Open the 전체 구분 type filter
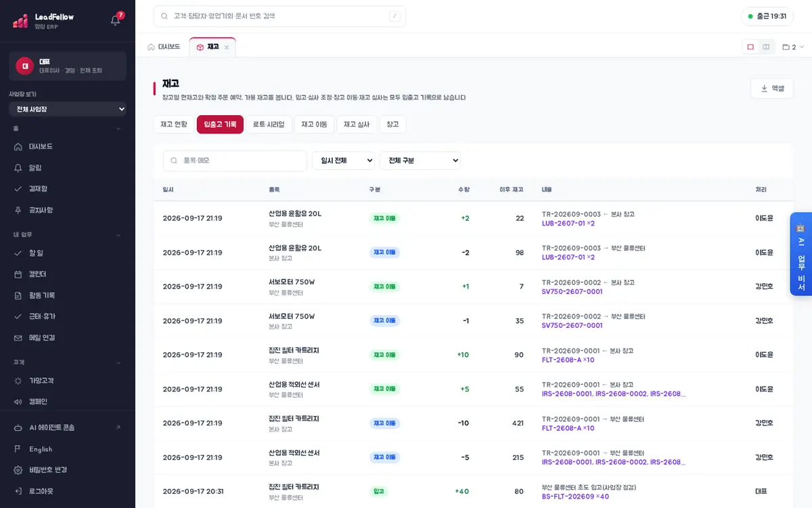Image resolution: width=812 pixels, height=508 pixels. [x=420, y=161]
